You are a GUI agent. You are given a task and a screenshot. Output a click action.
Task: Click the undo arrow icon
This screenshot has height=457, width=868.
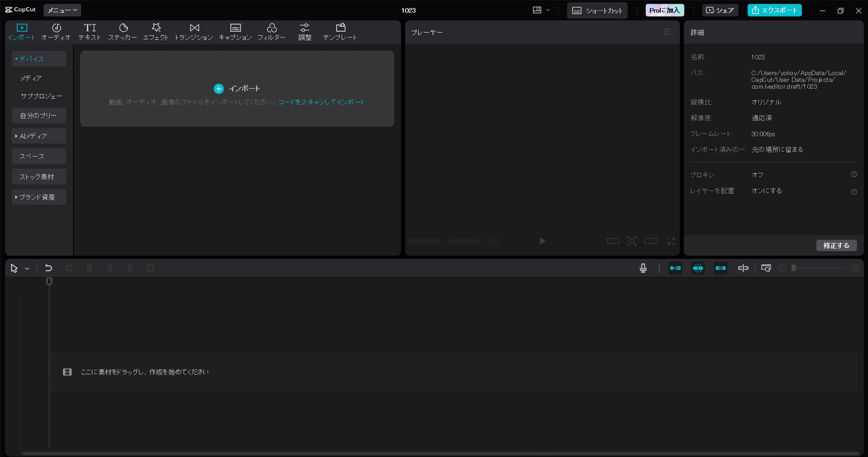tap(48, 268)
